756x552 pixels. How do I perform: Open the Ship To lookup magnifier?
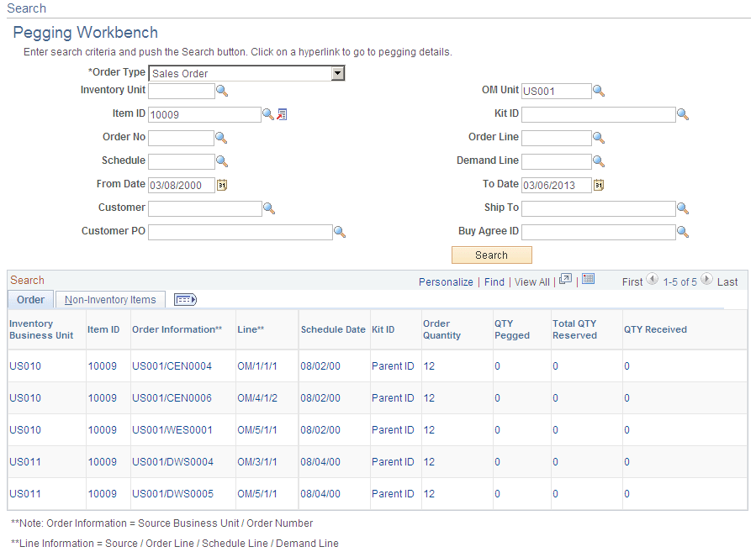coord(683,208)
